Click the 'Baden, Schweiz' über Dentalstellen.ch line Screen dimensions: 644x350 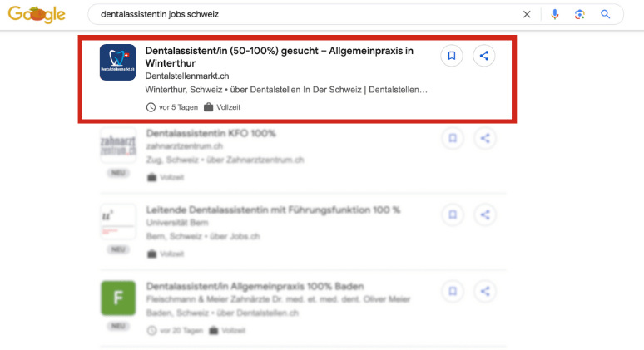pyautogui.click(x=222, y=313)
